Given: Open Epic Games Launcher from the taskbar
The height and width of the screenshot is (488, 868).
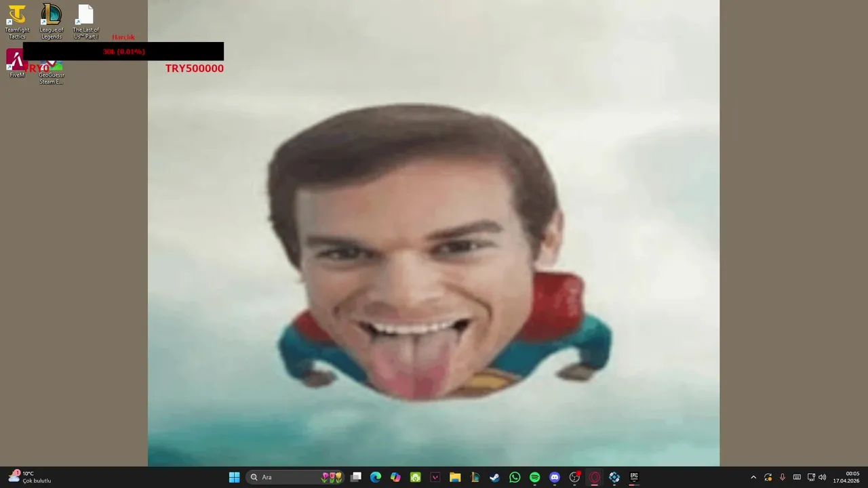Looking at the screenshot, I should tap(634, 477).
